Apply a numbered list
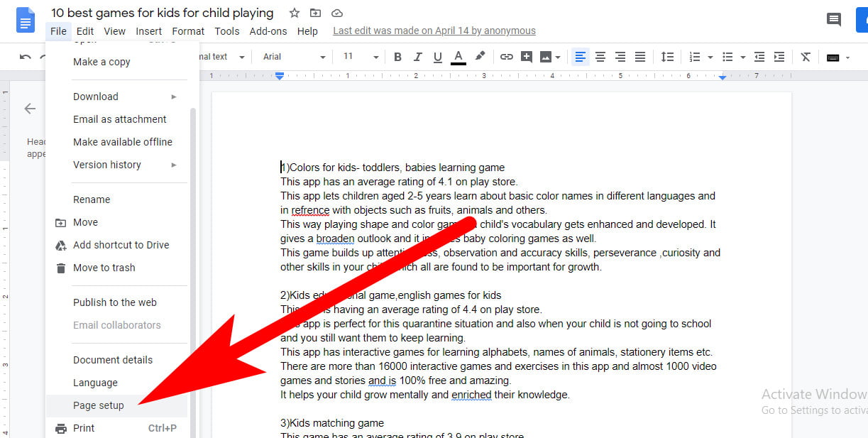This screenshot has width=868, height=438. point(695,57)
